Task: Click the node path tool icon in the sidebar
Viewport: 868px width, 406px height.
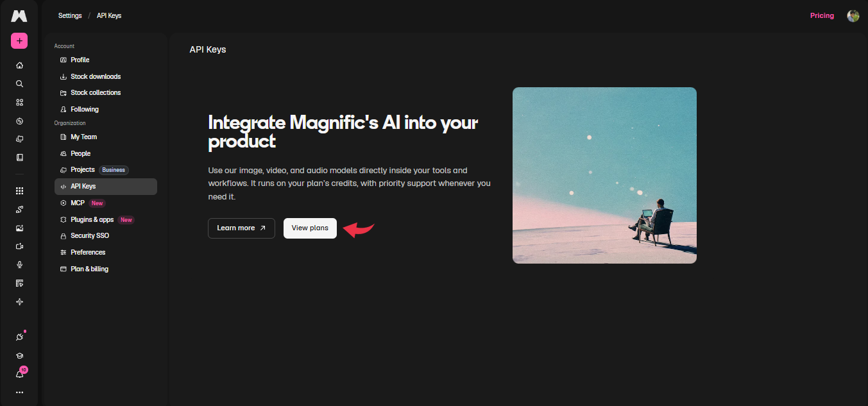Action: click(19, 209)
